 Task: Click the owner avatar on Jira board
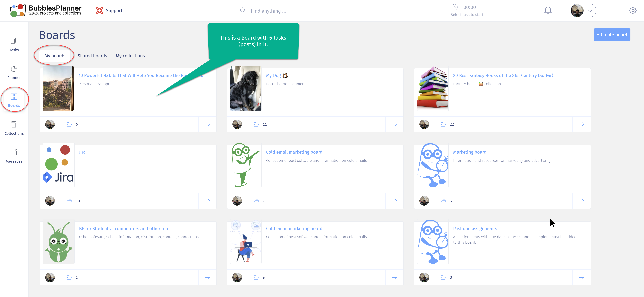click(x=50, y=201)
